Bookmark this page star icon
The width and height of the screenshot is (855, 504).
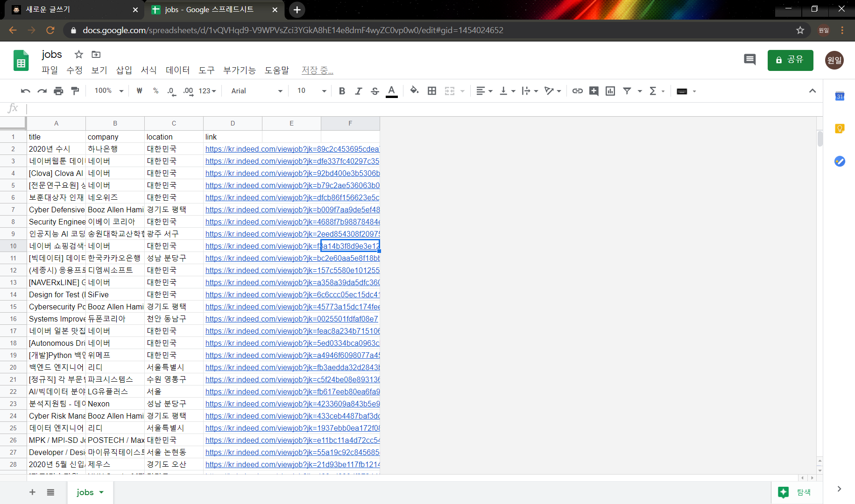[800, 30]
